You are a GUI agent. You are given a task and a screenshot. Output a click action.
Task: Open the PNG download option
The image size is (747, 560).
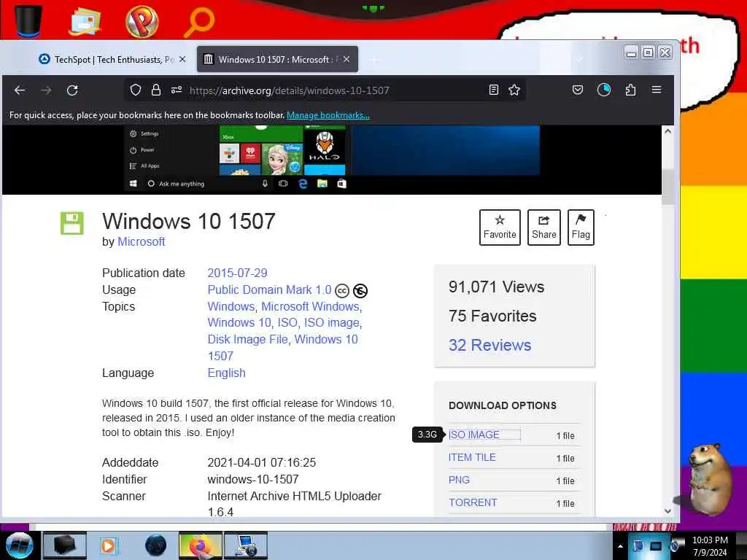coord(460,480)
